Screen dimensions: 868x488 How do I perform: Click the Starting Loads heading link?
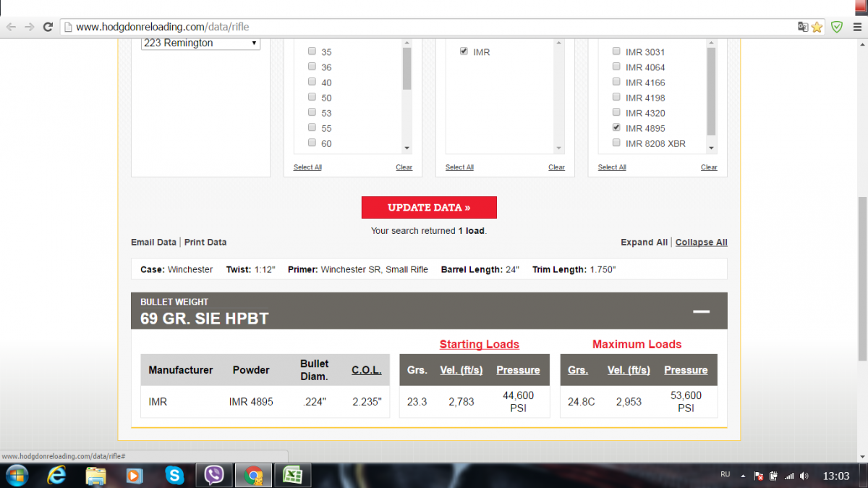click(480, 344)
